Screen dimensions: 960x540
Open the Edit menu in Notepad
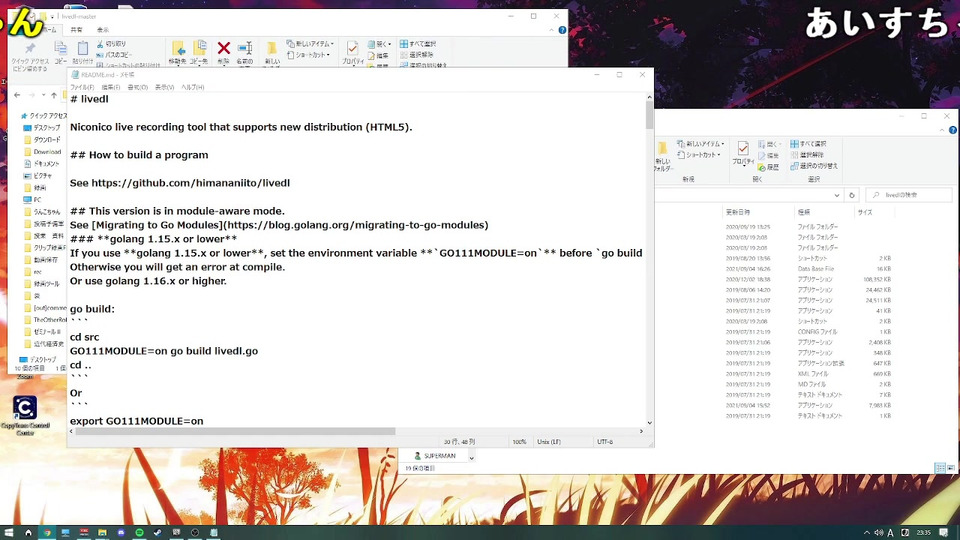point(111,88)
